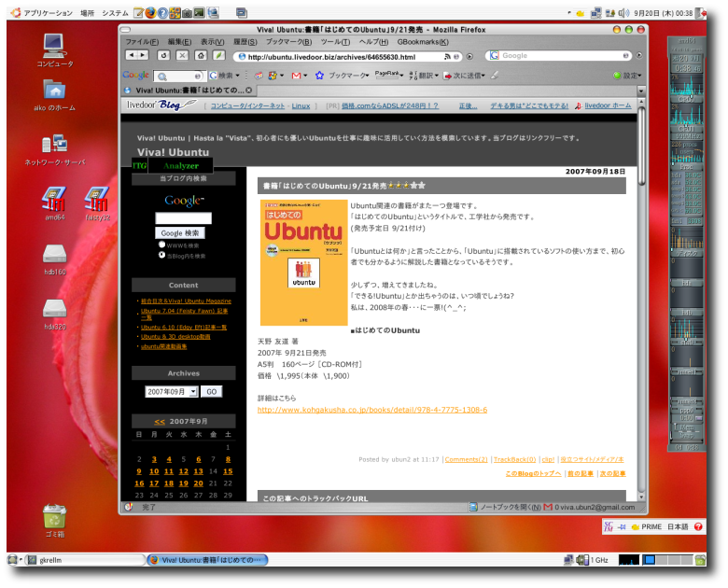Click the はじめてのUbuntu book cover image
The image size is (728, 588).
303,262
